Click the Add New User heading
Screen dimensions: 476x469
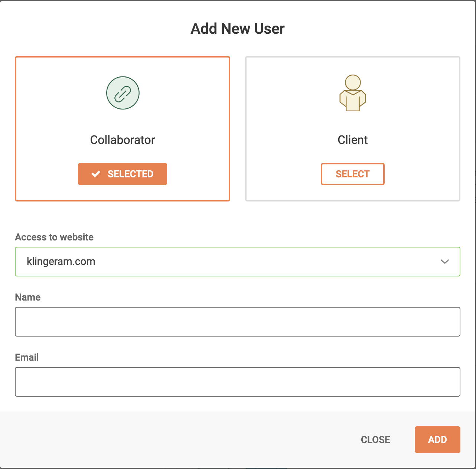238,29
